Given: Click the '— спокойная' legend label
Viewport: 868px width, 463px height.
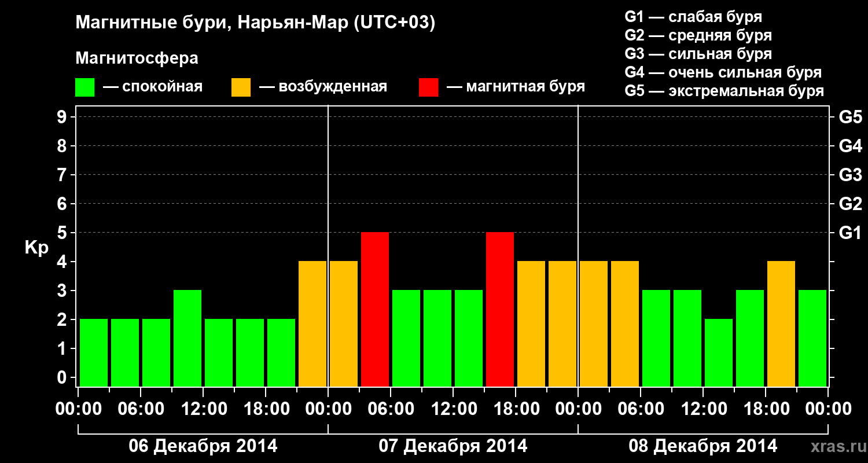Looking at the screenshot, I should [153, 87].
